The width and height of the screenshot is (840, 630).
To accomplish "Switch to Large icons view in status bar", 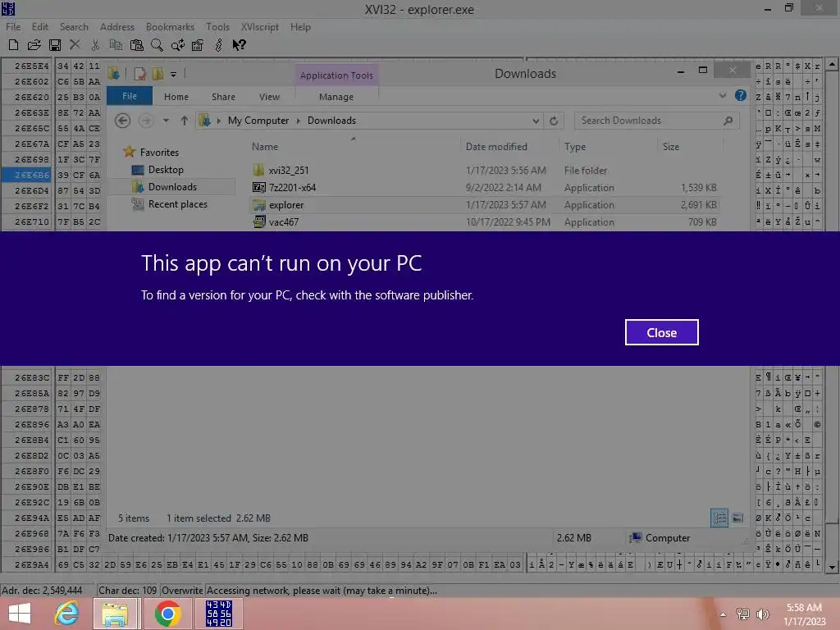I will click(737, 518).
